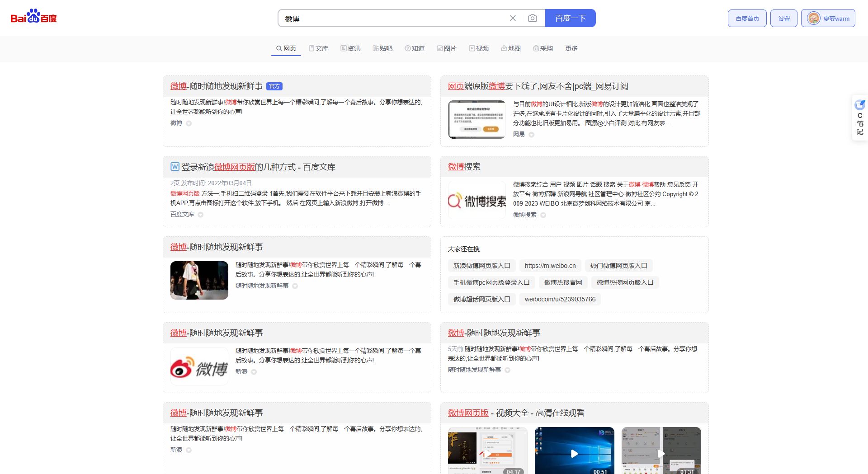The image size is (868, 474).
Task: Switch to the 知道 tab
Action: point(415,48)
